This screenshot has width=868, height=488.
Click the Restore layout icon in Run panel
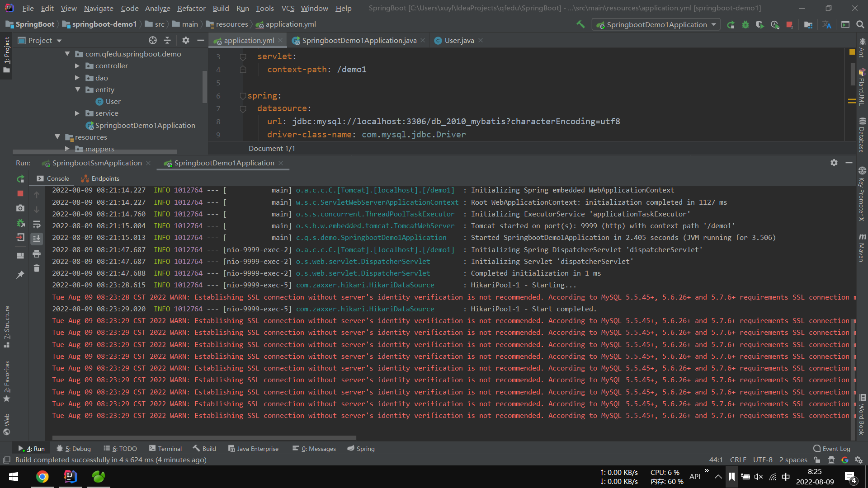click(20, 255)
